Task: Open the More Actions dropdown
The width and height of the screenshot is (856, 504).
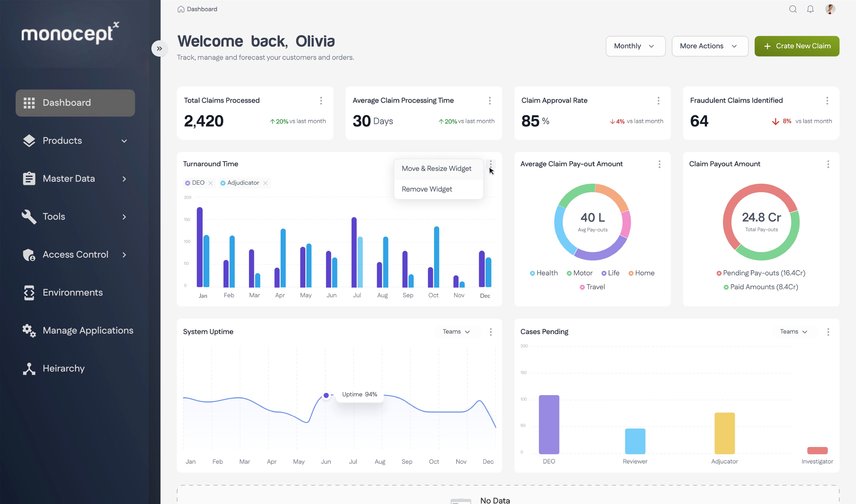Action: pos(709,46)
